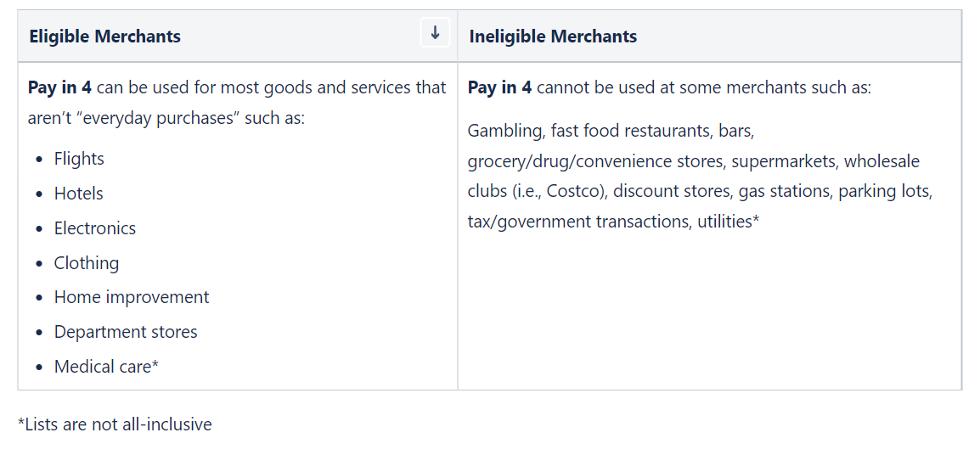Click the Clothing list item
Image resolution: width=980 pixels, height=455 pixels.
pyautogui.click(x=87, y=263)
